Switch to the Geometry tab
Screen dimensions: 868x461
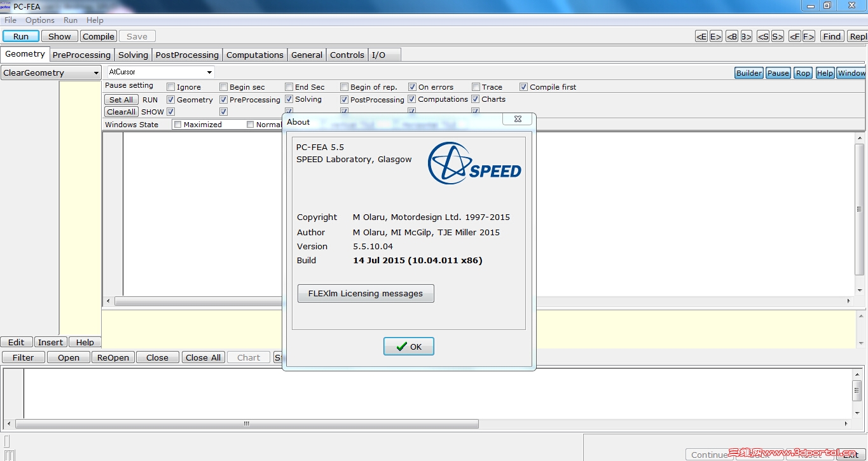25,54
